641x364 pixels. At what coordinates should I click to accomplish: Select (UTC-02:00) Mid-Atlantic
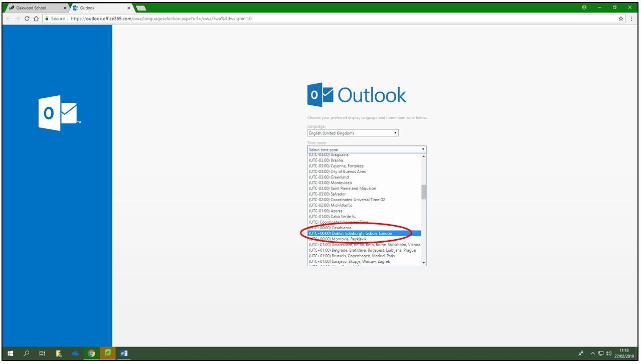pos(364,205)
